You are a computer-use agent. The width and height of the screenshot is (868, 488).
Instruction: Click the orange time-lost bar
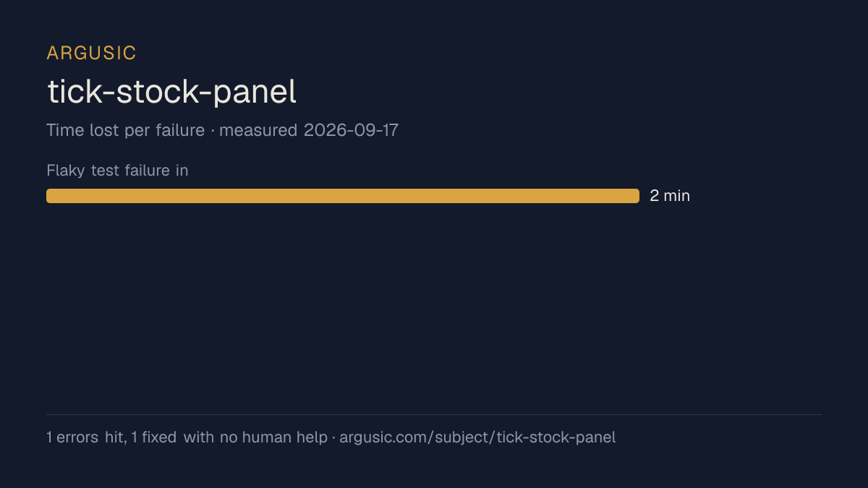tap(343, 196)
